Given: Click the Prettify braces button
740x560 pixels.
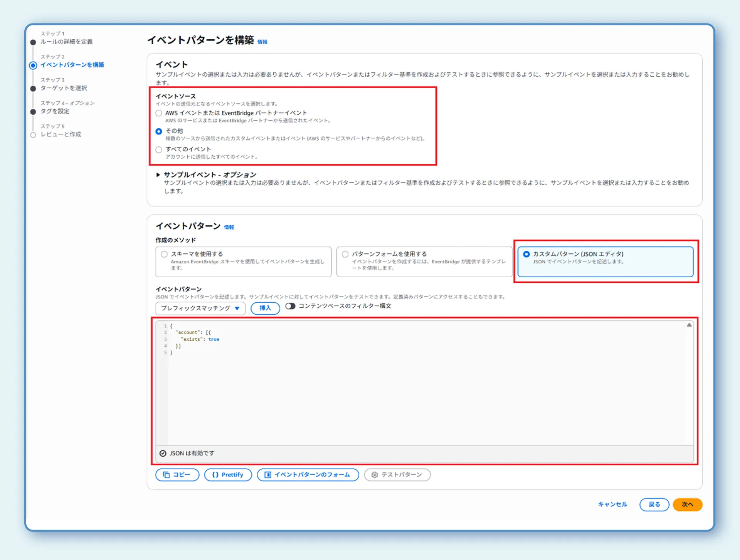Looking at the screenshot, I should pos(228,474).
